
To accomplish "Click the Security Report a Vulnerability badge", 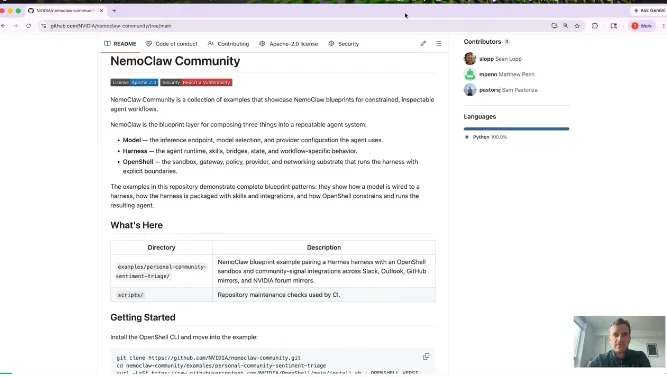I will (x=196, y=83).
